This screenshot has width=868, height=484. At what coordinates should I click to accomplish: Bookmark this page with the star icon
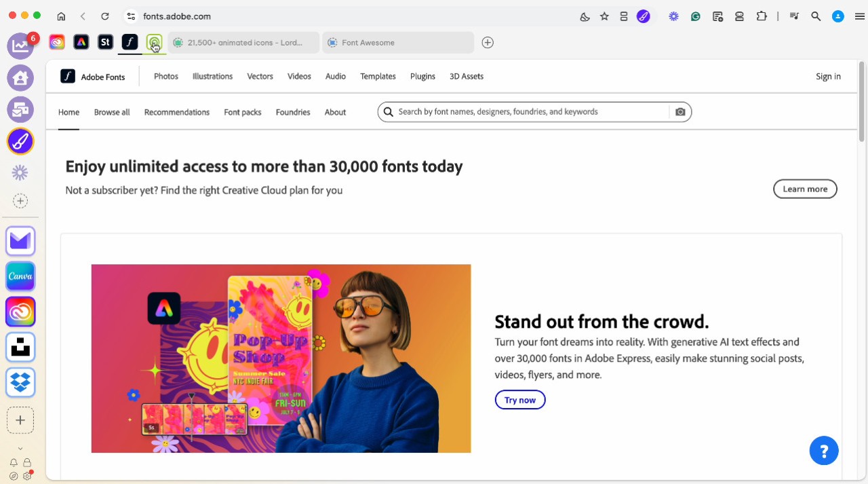604,16
